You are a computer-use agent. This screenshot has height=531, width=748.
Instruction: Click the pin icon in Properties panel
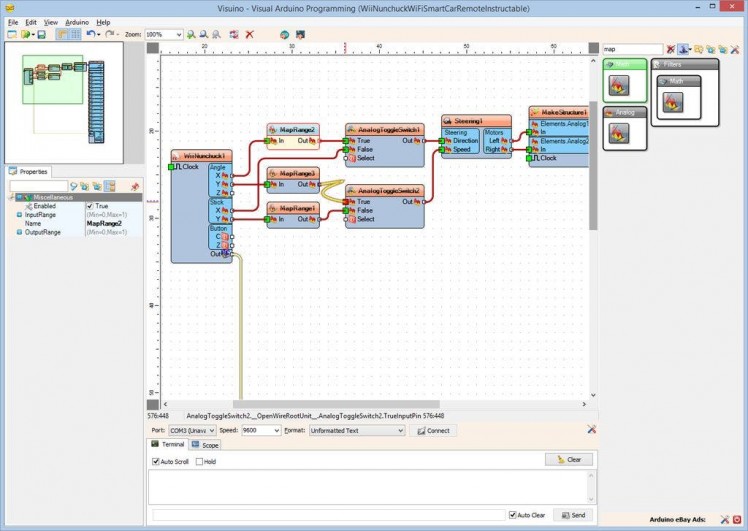pos(134,186)
